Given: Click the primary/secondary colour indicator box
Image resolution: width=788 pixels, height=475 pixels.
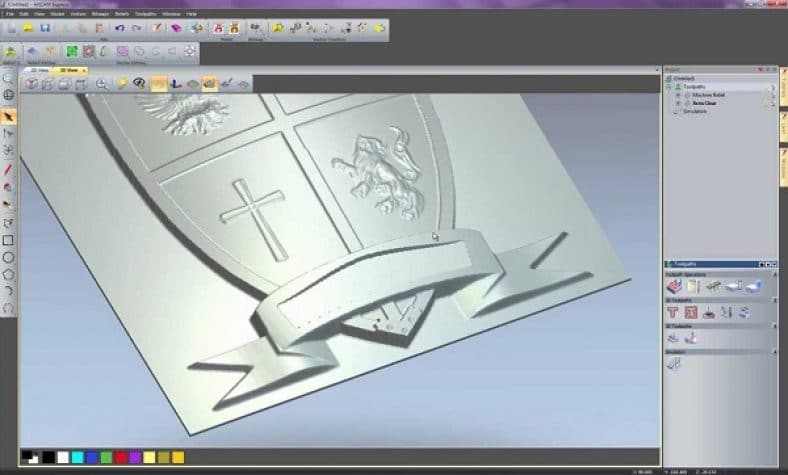Looking at the screenshot, I should [30, 457].
